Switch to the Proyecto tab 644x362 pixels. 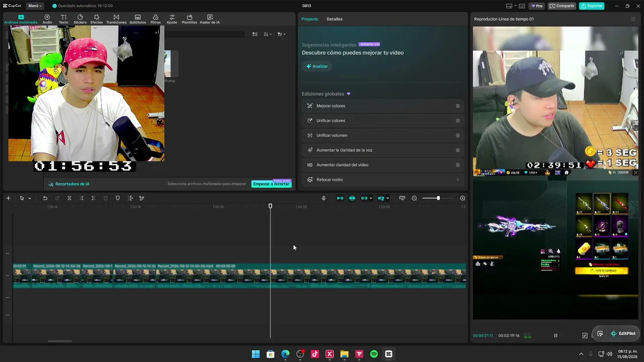309,19
